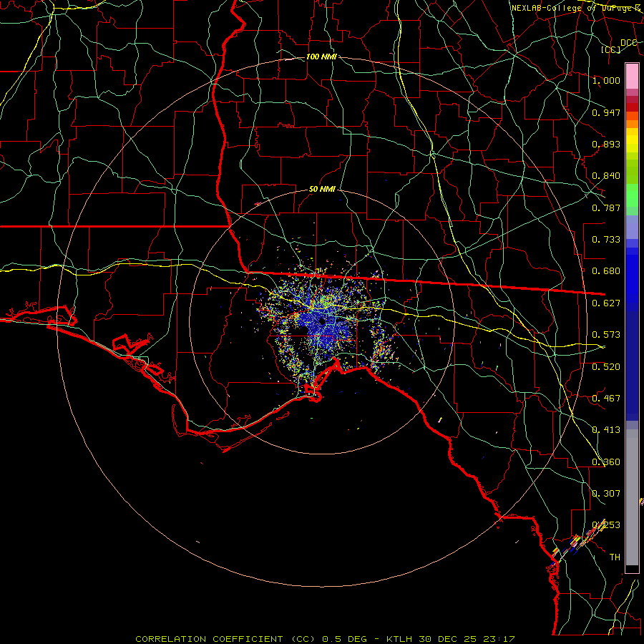Click the 0.840 scale value
The image size is (644, 644).
pos(606,176)
